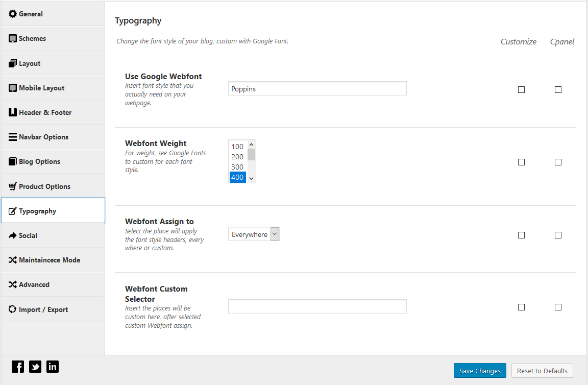Click the Advanced shuffle icon
The height and width of the screenshot is (385, 588).
coord(13,284)
